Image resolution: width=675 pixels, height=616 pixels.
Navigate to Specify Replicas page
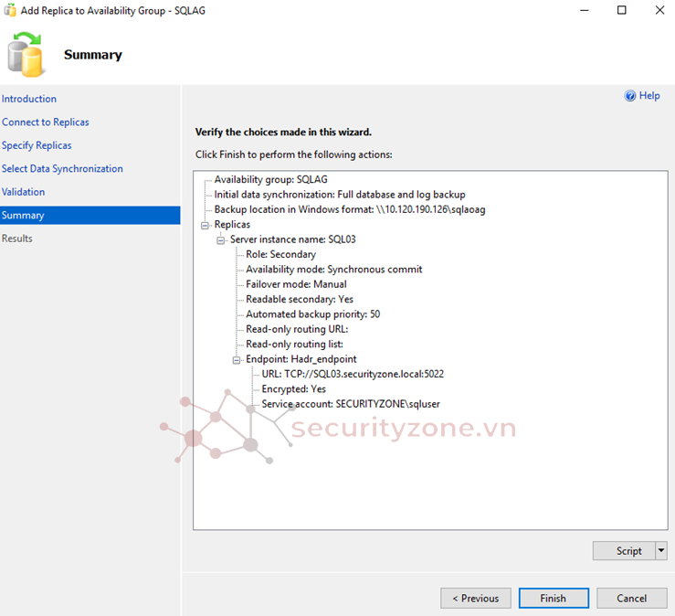coord(37,145)
